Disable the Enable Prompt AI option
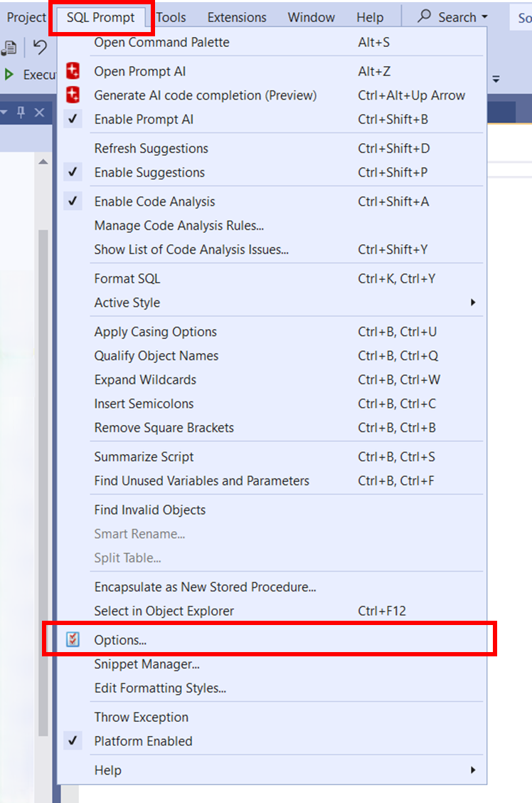Viewport: 532px width, 803px height. tap(144, 120)
